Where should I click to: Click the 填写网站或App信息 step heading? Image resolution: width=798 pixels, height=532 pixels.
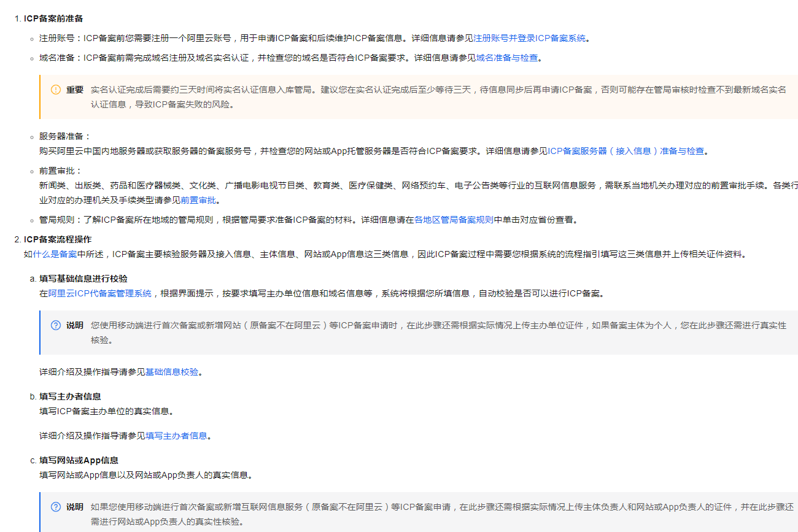coord(79,460)
